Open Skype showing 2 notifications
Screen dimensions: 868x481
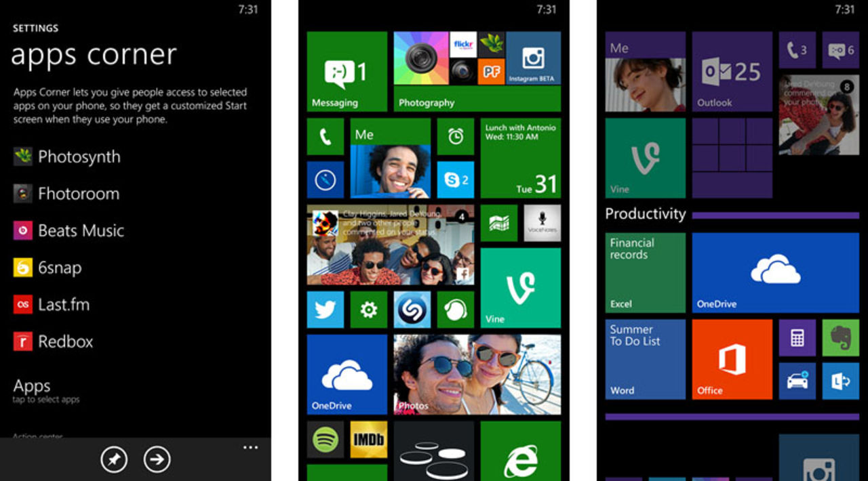point(455,180)
